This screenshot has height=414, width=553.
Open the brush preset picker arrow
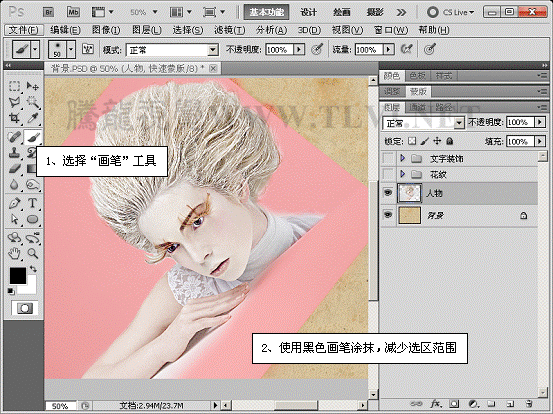(x=71, y=49)
